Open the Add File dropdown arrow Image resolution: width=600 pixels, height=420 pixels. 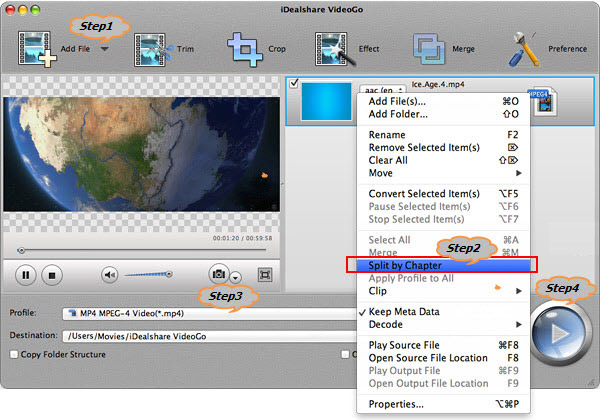(x=104, y=49)
